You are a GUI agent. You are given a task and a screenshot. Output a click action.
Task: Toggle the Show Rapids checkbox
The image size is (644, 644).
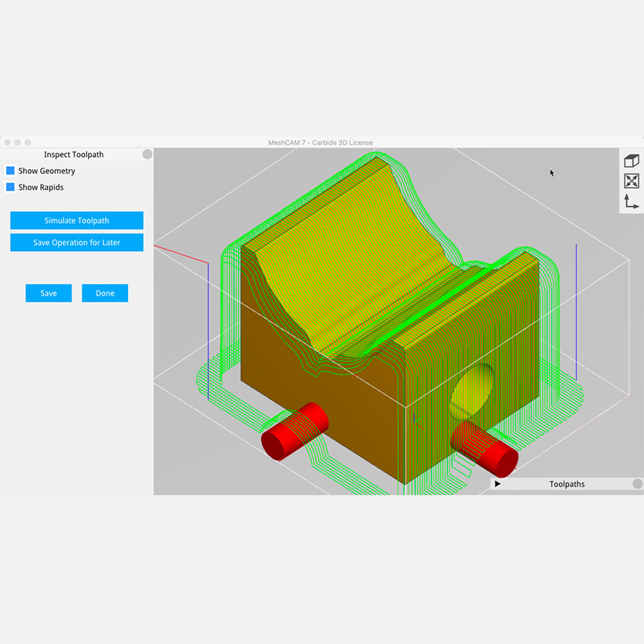coord(9,187)
